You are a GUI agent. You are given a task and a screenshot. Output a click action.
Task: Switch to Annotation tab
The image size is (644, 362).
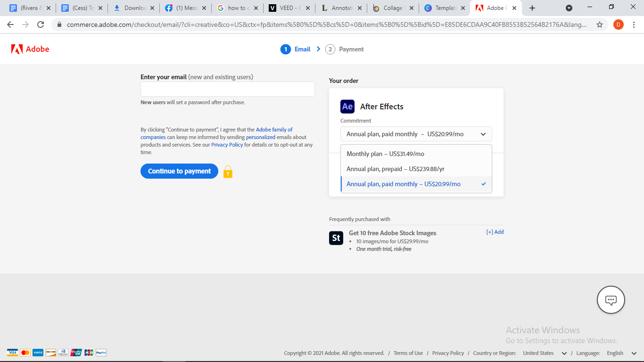click(340, 8)
